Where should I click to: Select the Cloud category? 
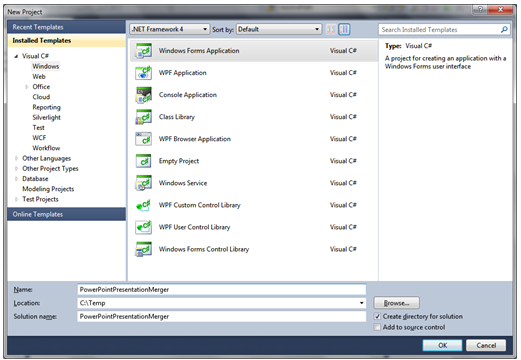(41, 97)
